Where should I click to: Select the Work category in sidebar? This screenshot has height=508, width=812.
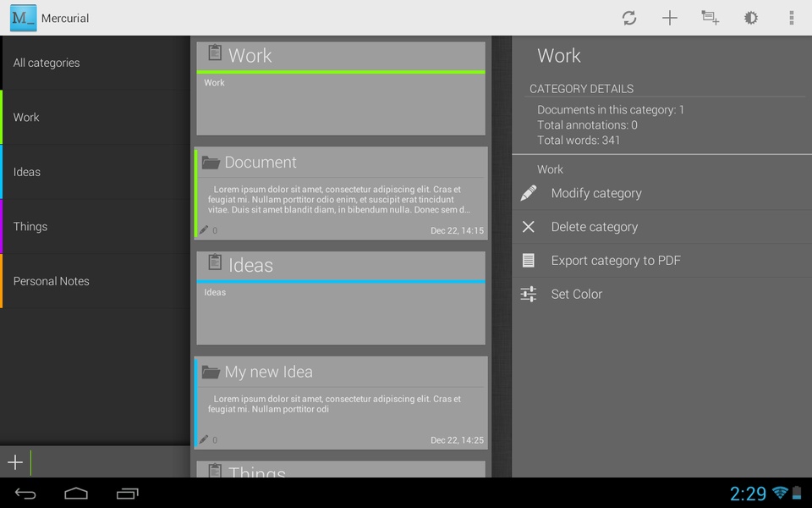point(96,117)
